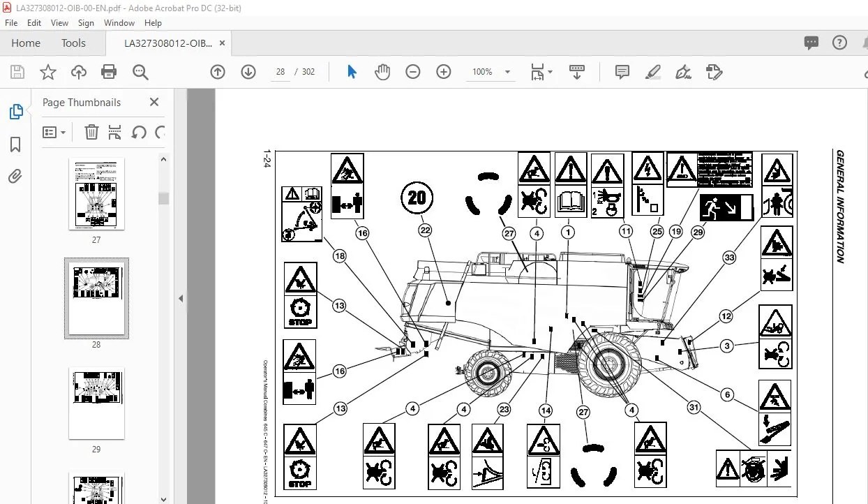Screen dimensions: 868x504
Task: Open the View menu
Action: click(x=59, y=23)
